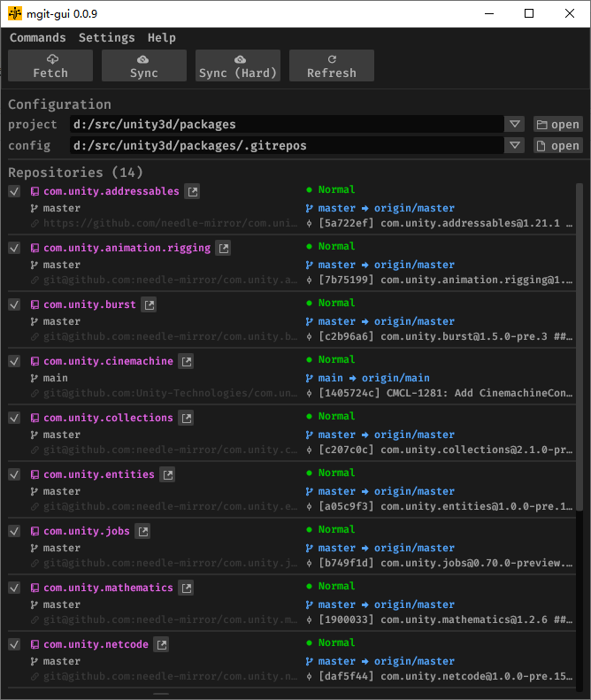Click branch icon under com.unity.animation.rigging

(34, 265)
